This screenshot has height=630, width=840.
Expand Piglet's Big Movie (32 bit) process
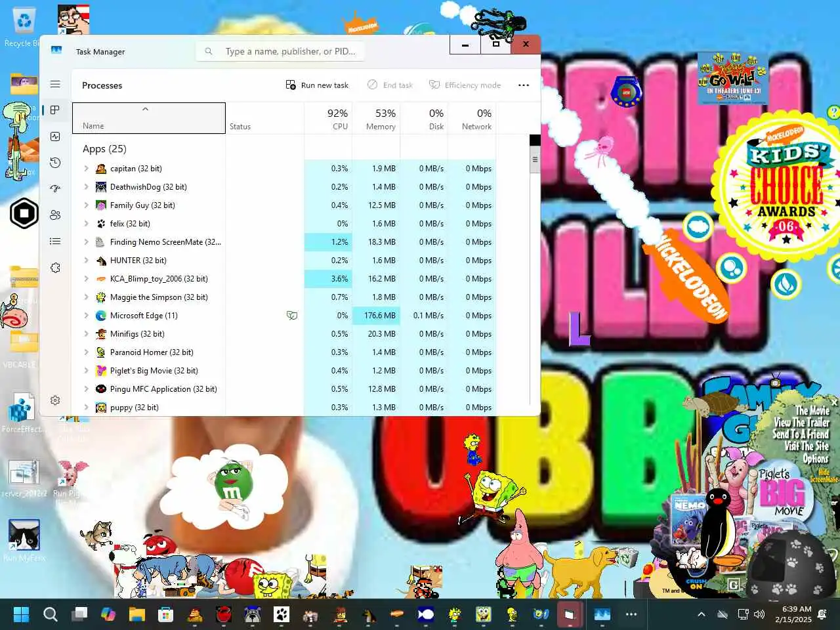(86, 371)
